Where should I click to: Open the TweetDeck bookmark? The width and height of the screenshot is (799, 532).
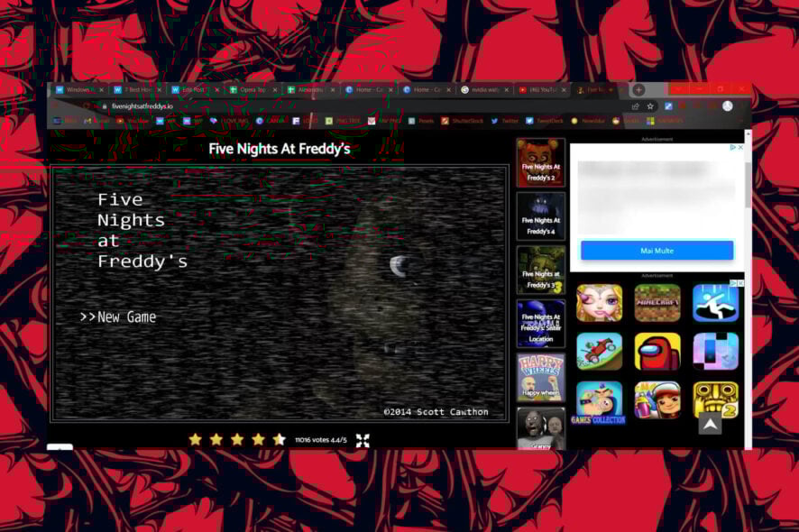[x=545, y=121]
